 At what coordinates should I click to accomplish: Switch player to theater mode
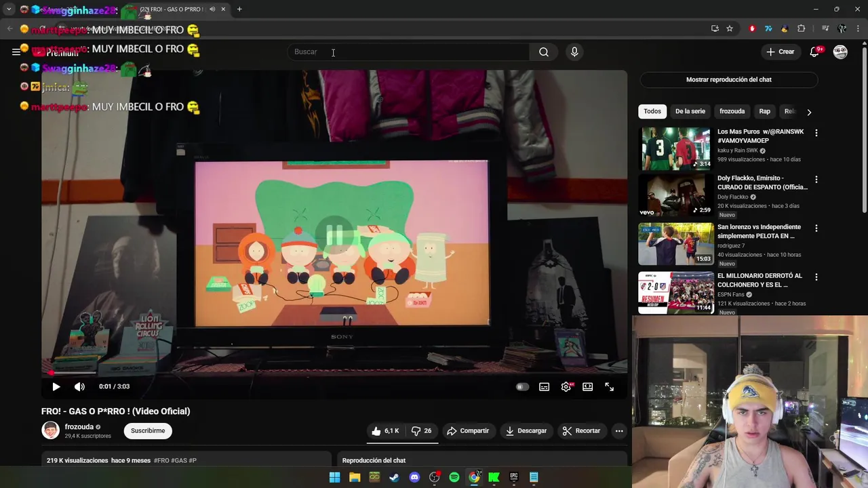(587, 386)
